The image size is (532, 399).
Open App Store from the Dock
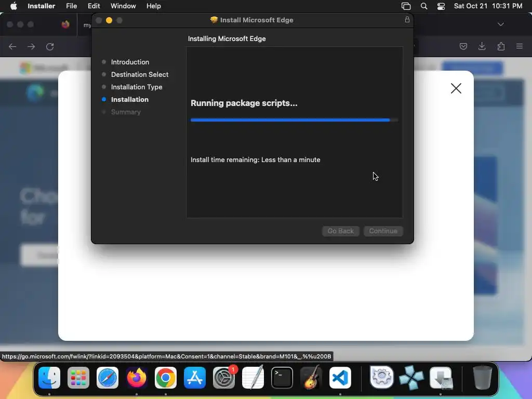(x=195, y=378)
